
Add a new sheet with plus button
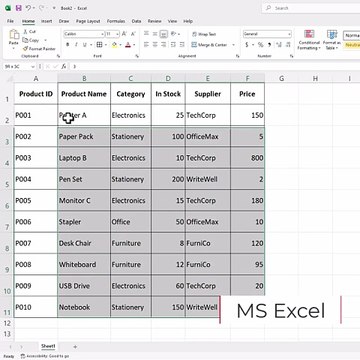tap(75, 347)
